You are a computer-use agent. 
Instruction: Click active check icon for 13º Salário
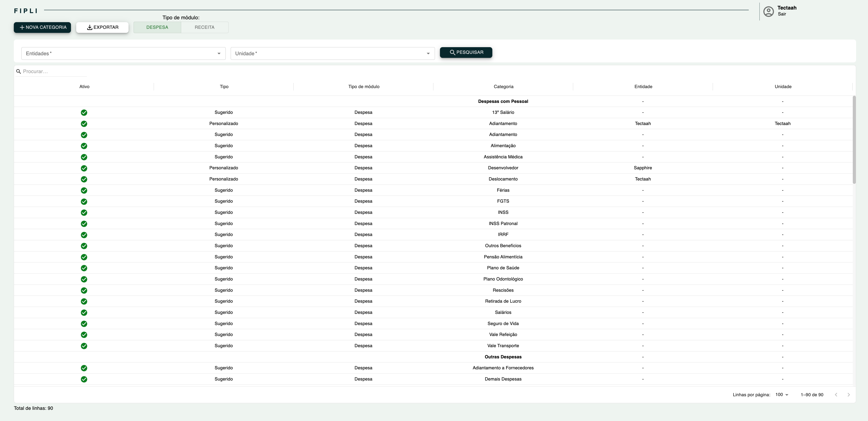tap(84, 113)
